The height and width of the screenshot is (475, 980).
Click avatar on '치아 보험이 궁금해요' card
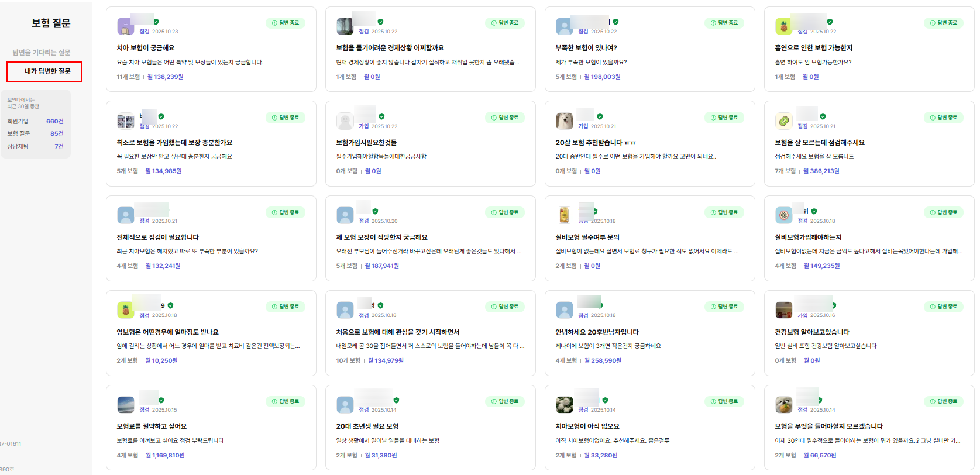pos(126,26)
